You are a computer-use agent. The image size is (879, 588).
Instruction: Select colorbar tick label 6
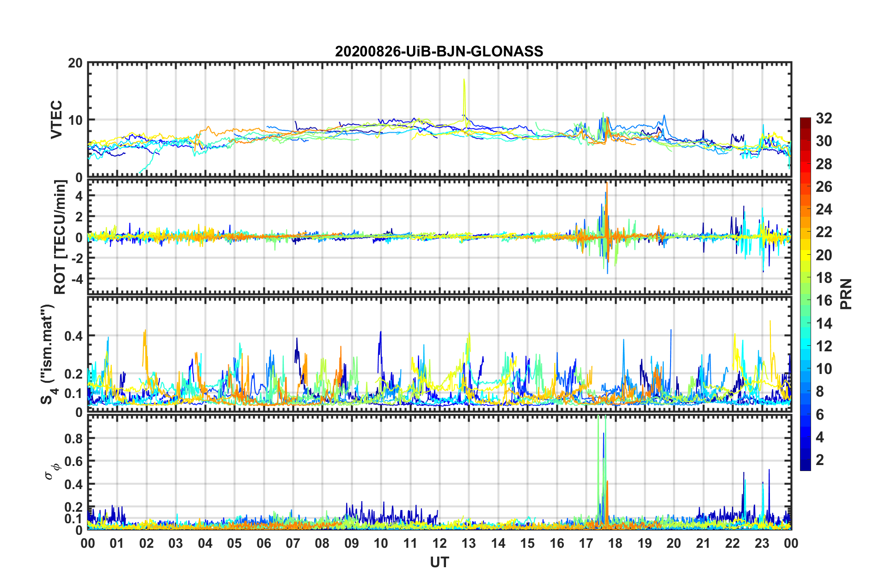820,415
